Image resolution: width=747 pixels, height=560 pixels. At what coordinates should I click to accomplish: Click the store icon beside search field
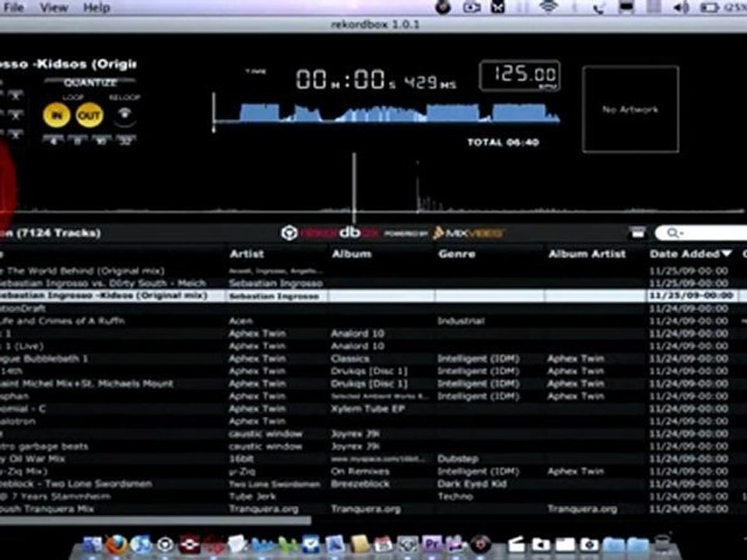(637, 233)
